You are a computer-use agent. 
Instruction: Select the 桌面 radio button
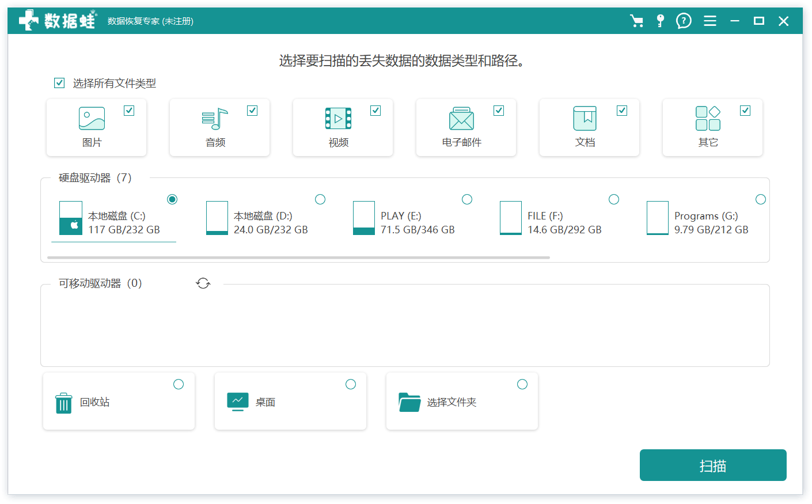pos(351,384)
